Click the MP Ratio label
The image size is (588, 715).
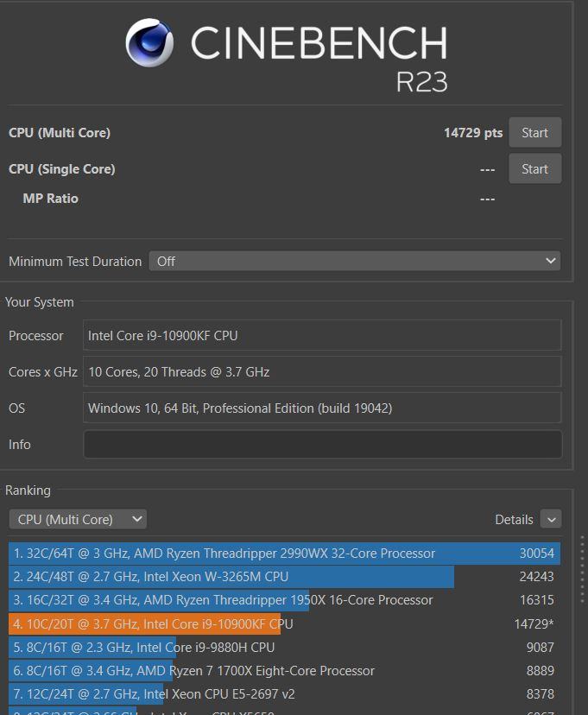pyautogui.click(x=51, y=199)
